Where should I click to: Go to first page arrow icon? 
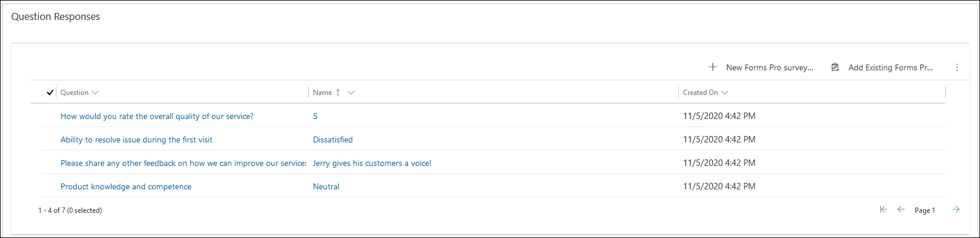click(883, 209)
